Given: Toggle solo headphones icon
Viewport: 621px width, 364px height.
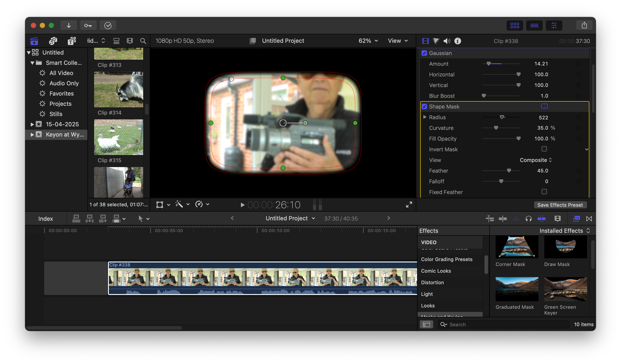Looking at the screenshot, I should pos(528,219).
